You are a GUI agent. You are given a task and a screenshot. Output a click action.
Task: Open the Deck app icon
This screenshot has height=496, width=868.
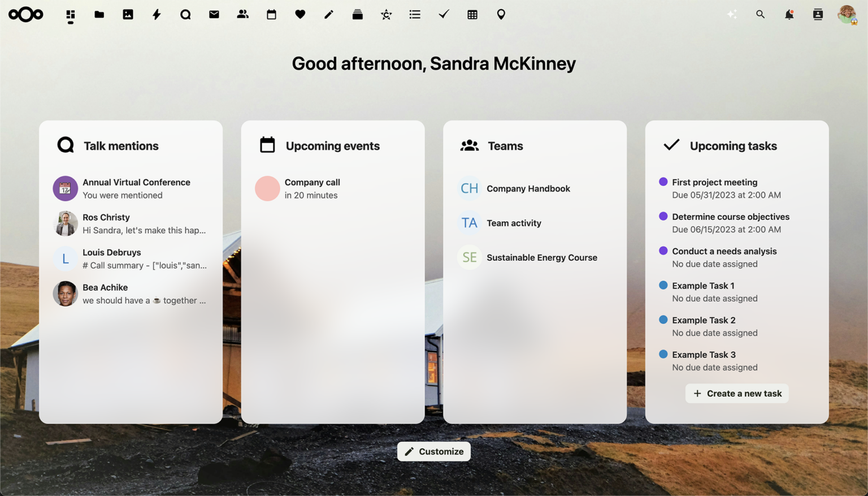[x=357, y=15]
